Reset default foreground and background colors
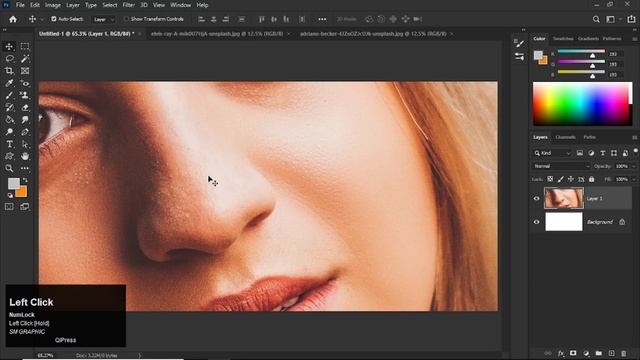Screen dimensions: 640x360 (10, 196)
